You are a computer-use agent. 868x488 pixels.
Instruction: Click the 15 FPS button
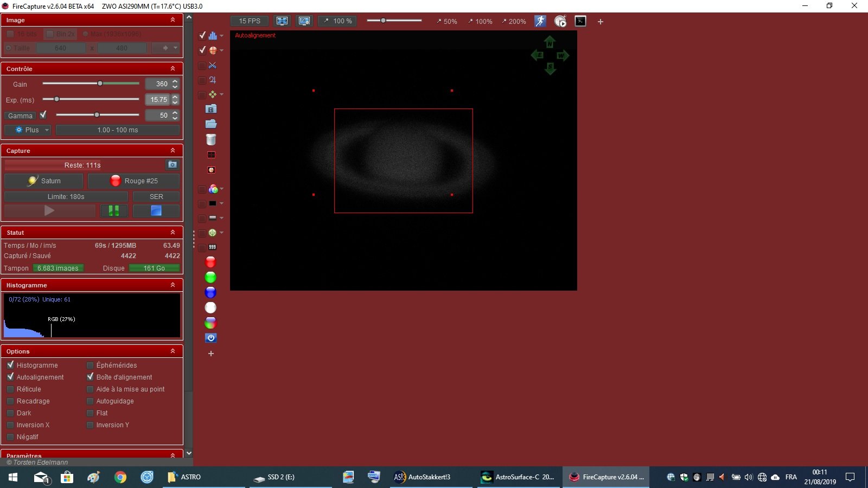pos(250,21)
